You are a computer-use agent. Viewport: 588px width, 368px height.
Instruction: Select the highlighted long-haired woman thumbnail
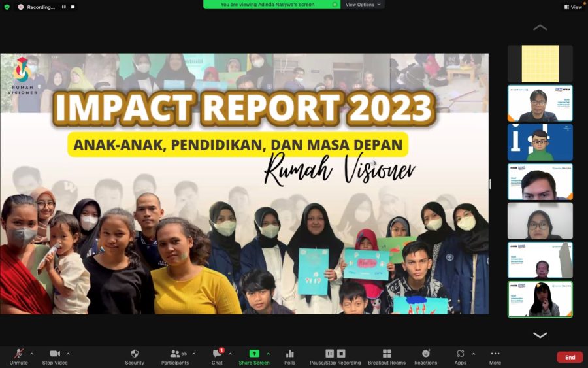(x=540, y=299)
